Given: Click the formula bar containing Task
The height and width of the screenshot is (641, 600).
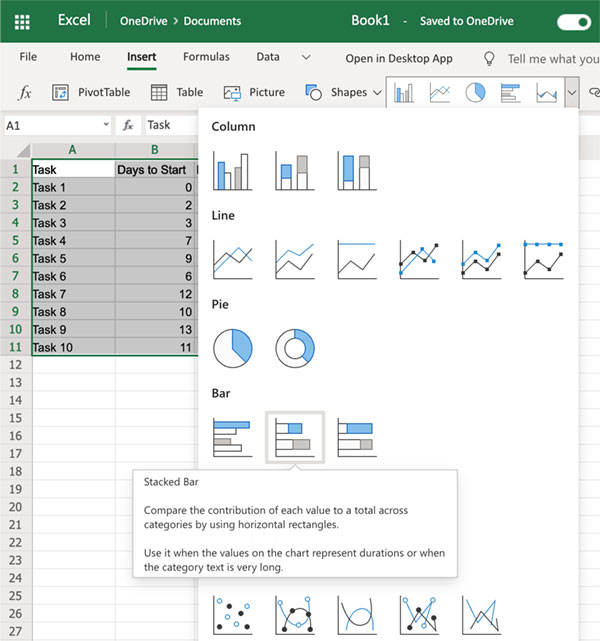Looking at the screenshot, I should click(172, 125).
